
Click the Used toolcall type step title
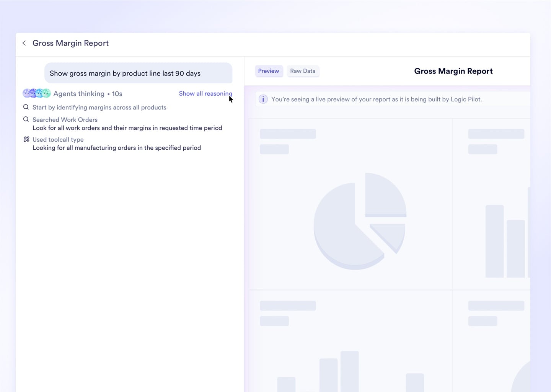click(x=58, y=140)
